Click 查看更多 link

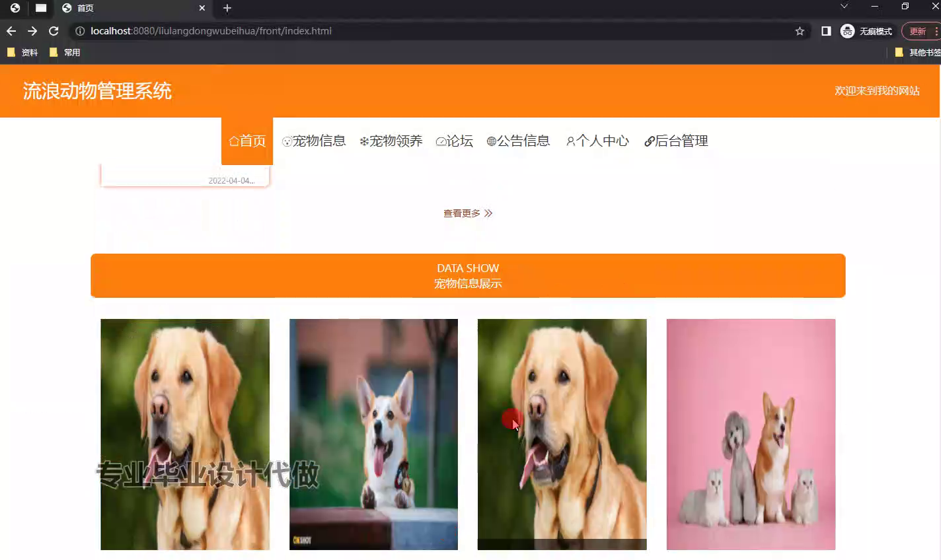468,213
